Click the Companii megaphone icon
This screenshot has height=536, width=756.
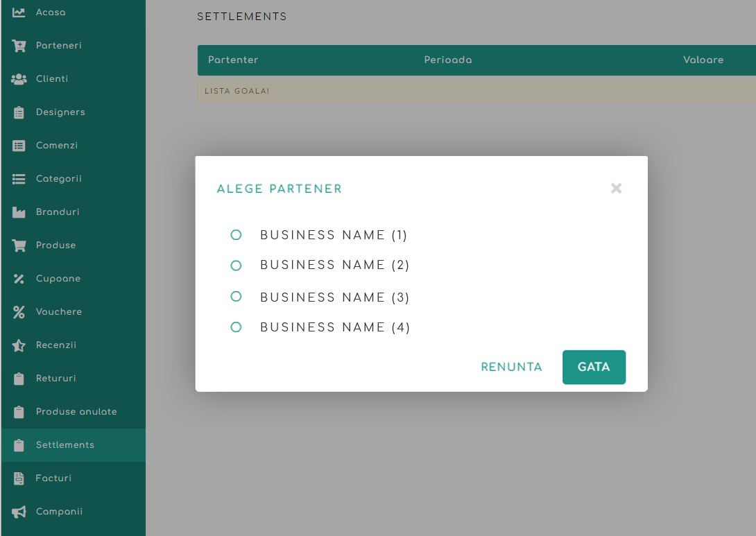[19, 512]
